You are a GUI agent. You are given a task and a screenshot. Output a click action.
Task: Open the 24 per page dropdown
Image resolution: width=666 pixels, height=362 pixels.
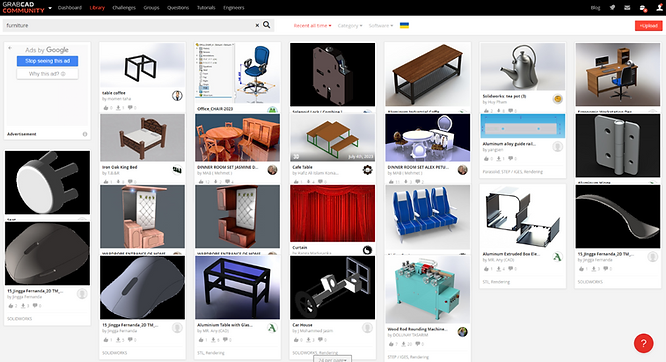click(333, 359)
